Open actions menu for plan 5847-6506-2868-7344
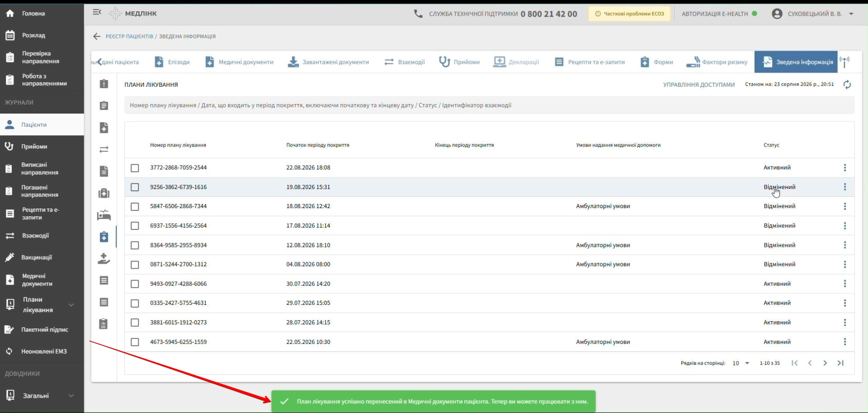Image resolution: width=868 pixels, height=413 pixels. click(844, 206)
